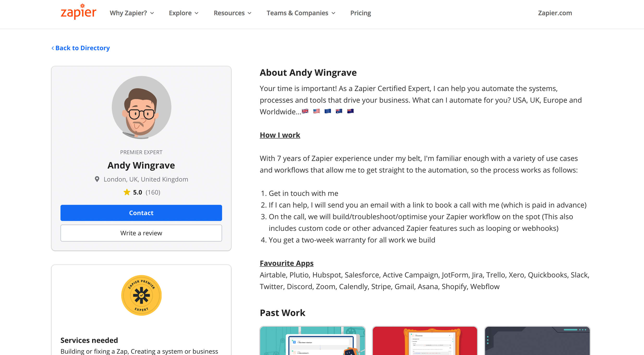Click the USA flag emoji

tap(316, 111)
